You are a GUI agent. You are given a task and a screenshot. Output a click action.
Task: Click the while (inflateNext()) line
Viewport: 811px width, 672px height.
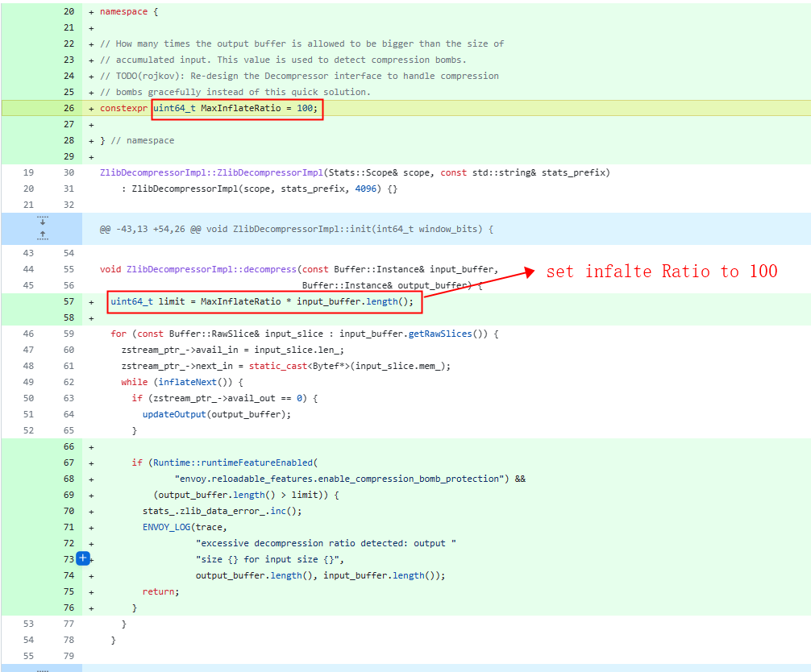point(181,382)
